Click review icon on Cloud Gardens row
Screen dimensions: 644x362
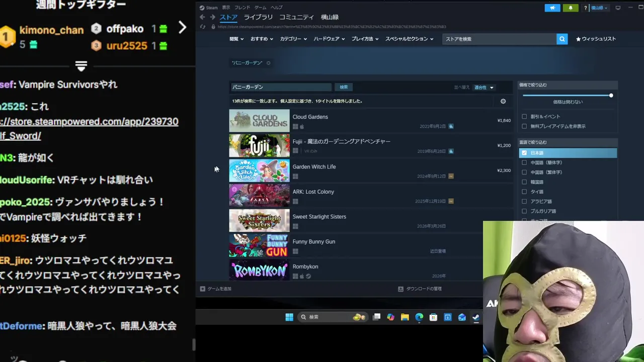[451, 126]
